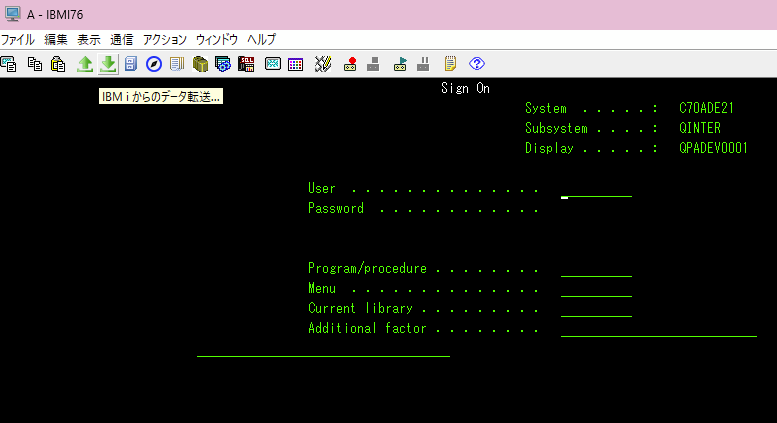Click the olive green box icon
The width and height of the screenshot is (777, 423).
[200, 64]
